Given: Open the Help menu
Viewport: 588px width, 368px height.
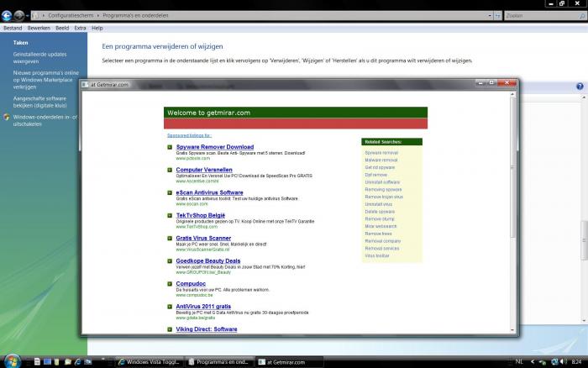Looking at the screenshot, I should (x=97, y=28).
